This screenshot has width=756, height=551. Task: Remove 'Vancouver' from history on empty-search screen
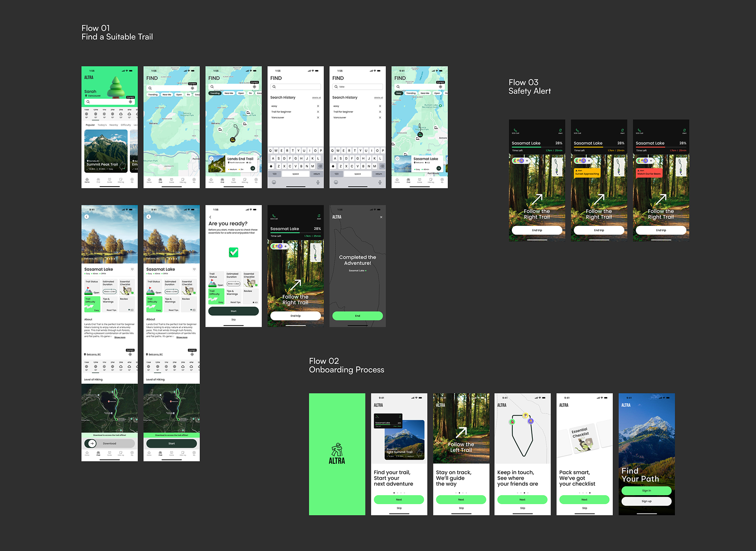tap(318, 118)
